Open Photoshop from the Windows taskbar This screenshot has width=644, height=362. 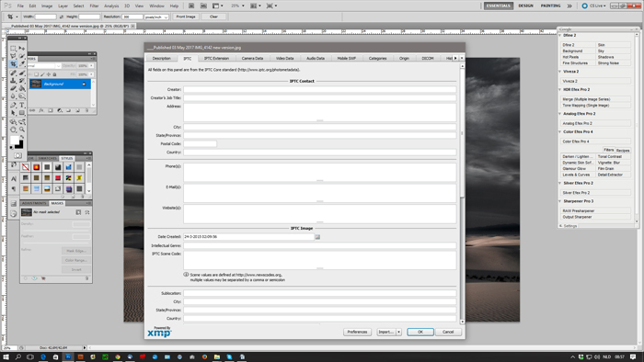pyautogui.click(x=68, y=357)
